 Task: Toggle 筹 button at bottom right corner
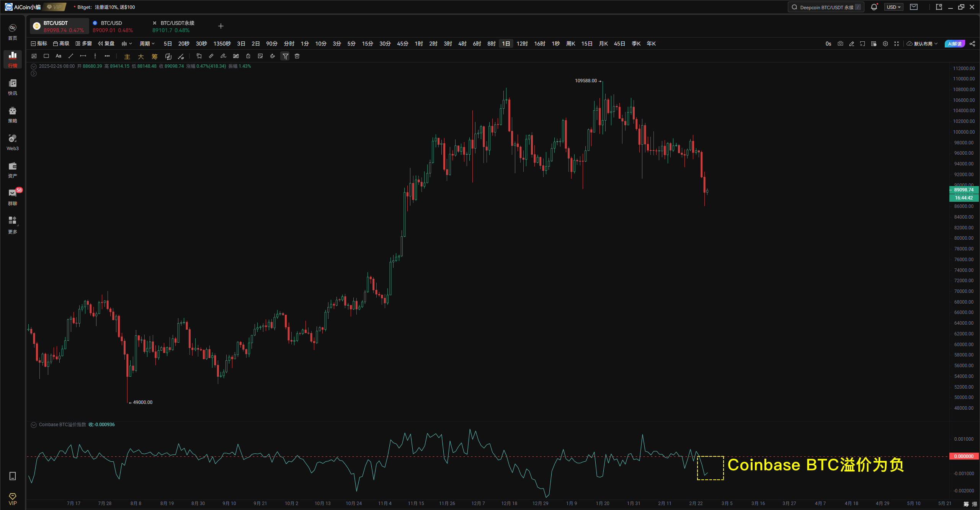pos(966,504)
